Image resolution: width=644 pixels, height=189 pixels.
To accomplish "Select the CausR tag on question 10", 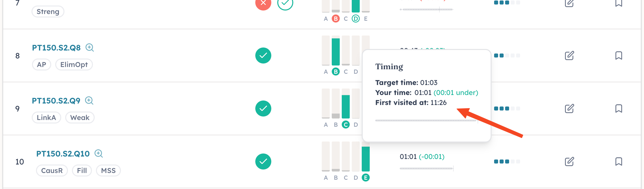I will 52,171.
